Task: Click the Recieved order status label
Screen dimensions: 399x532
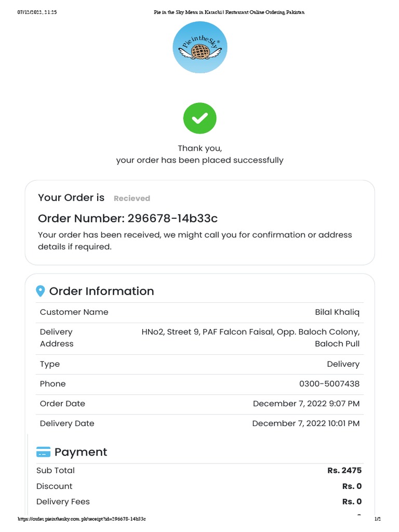Action: (x=132, y=198)
